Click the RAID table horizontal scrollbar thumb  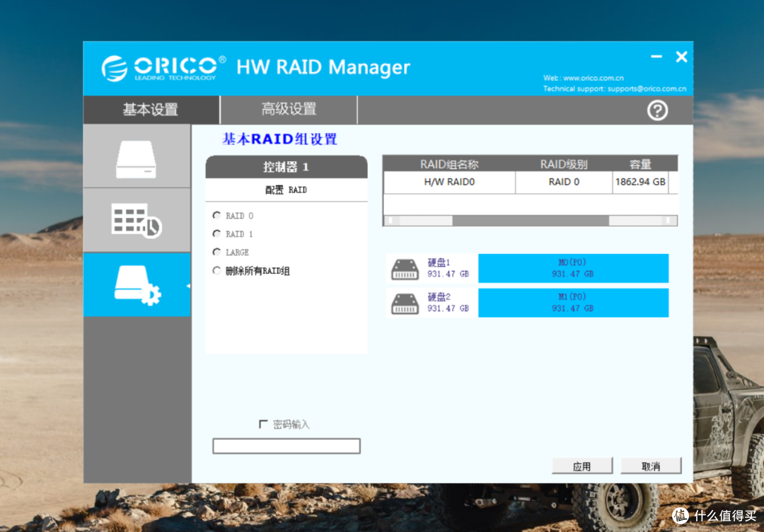(x=531, y=221)
